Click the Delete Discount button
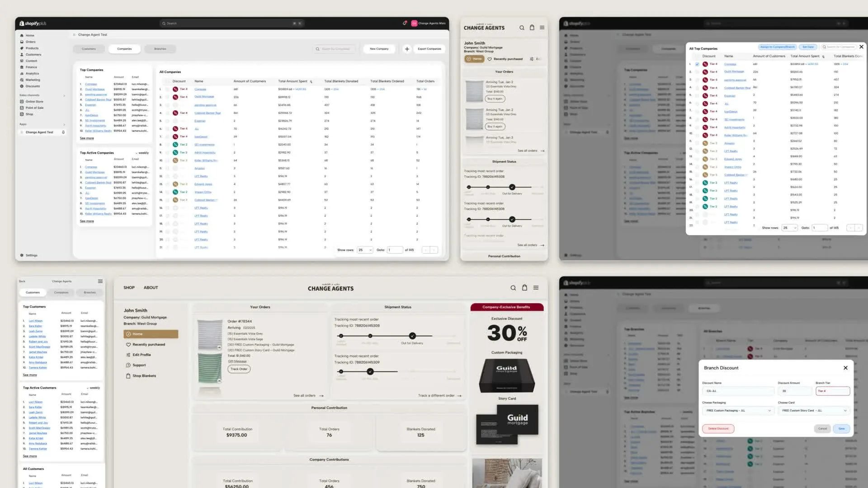Screen dimensions: 868x488 718,429
